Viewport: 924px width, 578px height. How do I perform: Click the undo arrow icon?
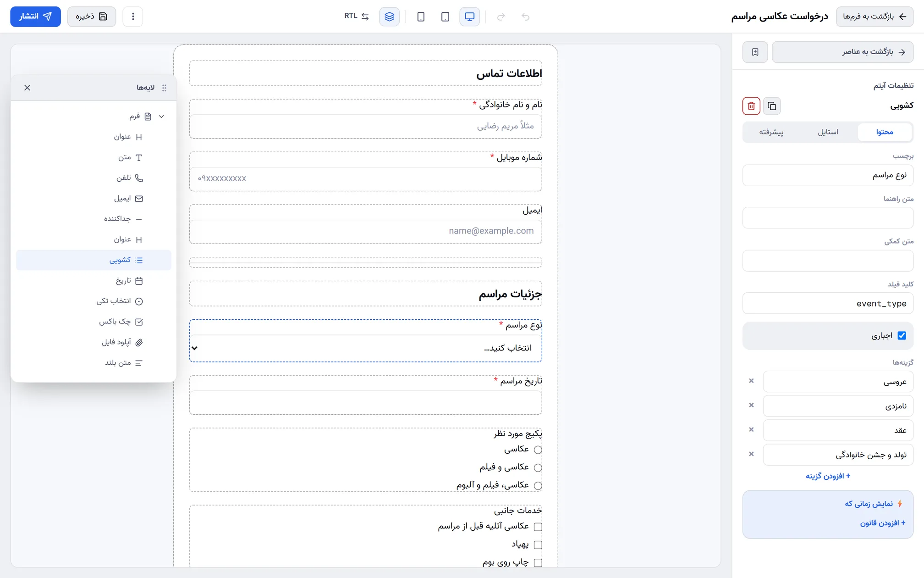pyautogui.click(x=526, y=17)
